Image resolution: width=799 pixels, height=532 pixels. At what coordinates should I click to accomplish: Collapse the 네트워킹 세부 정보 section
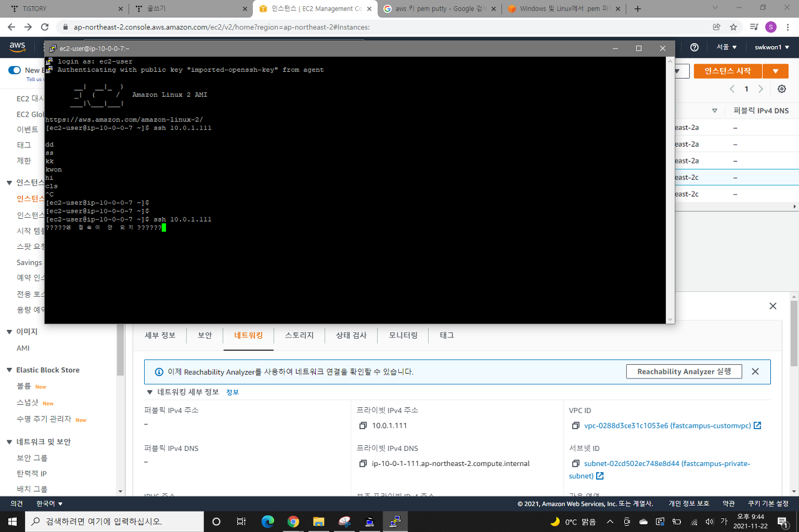coord(150,392)
